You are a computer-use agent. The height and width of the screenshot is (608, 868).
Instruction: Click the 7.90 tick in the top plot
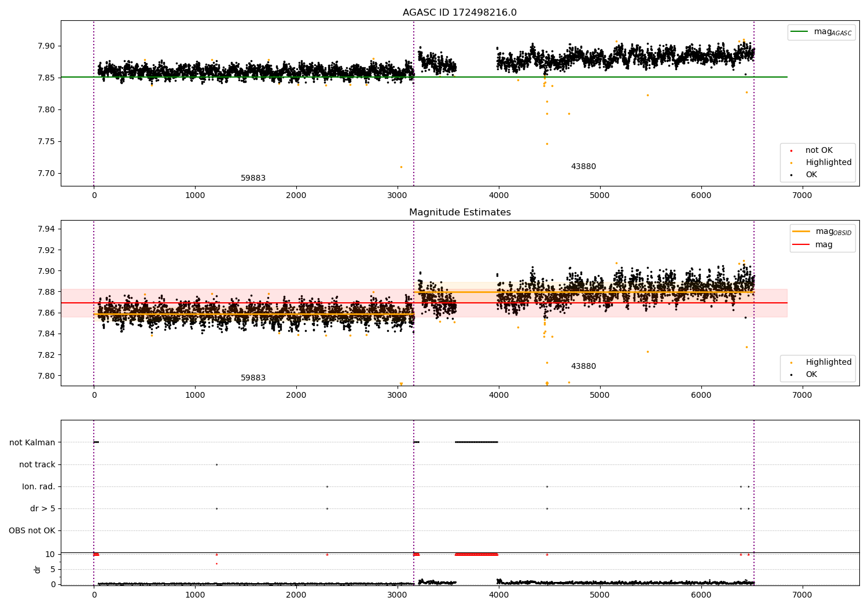click(x=46, y=46)
